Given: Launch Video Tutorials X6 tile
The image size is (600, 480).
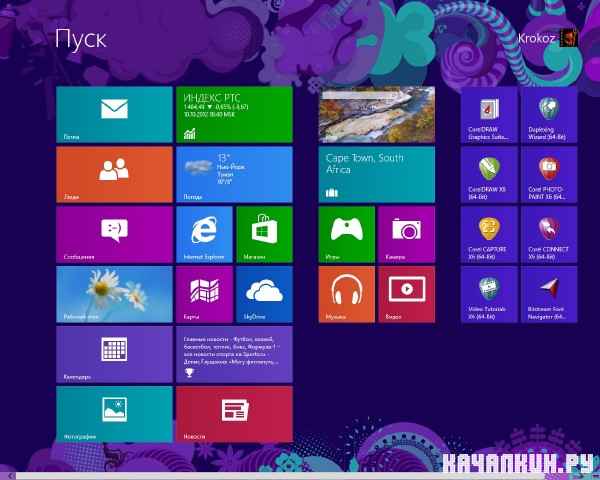Looking at the screenshot, I should [489, 294].
